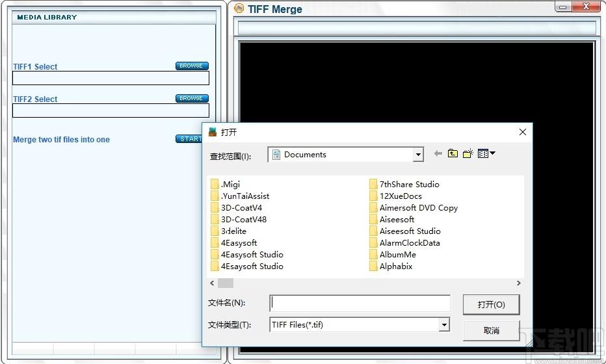This screenshot has height=364, width=606.
Task: Select the AlarmClockData folder
Action: click(404, 242)
